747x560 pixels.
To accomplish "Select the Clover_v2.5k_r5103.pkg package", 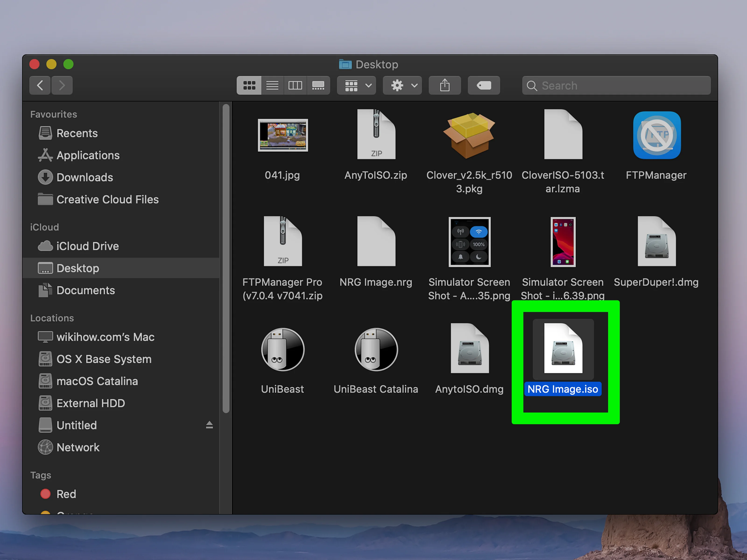I will (x=469, y=135).
